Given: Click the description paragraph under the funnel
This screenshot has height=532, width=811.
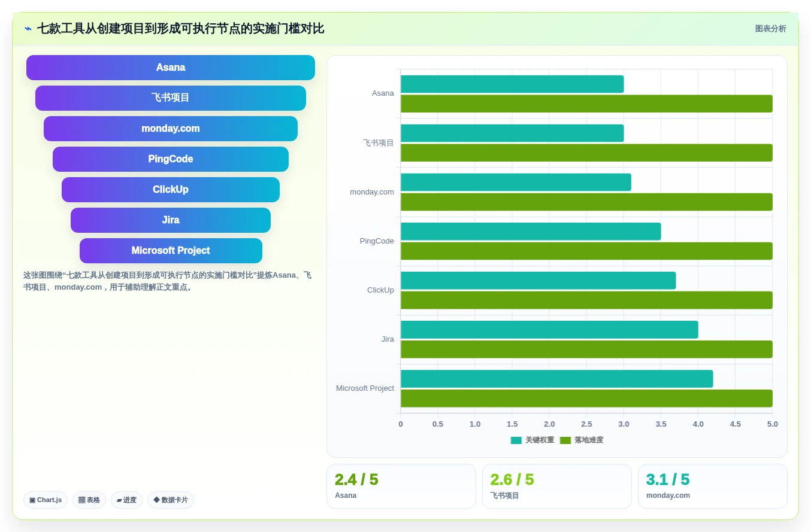Looking at the screenshot, I should pyautogui.click(x=167, y=281).
